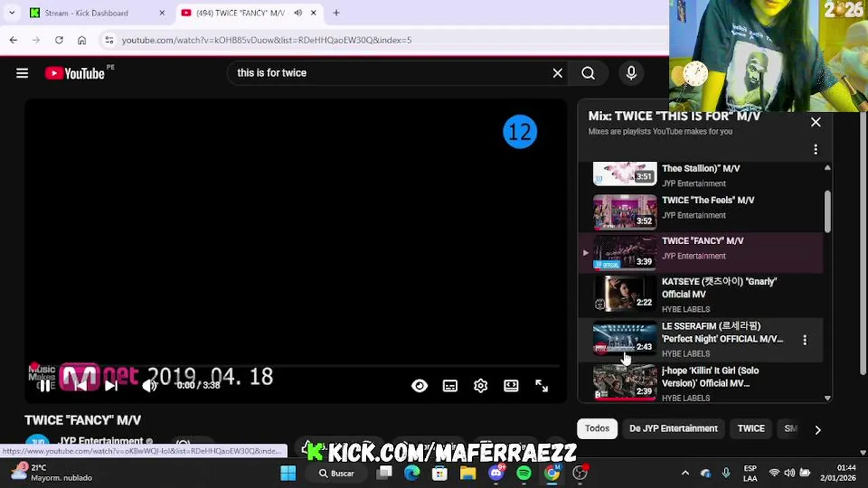Click the playlist scrollbar thumb
The image size is (868, 488).
[827, 211]
